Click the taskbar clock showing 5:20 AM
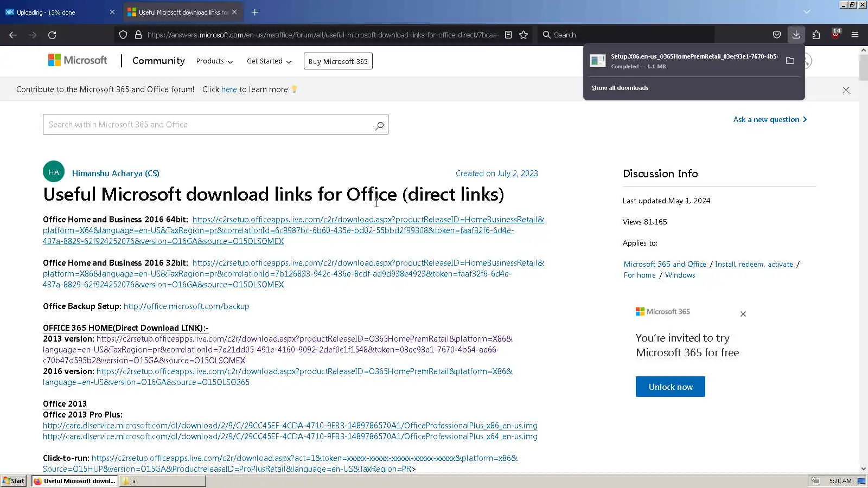The height and width of the screenshot is (488, 868). 840,481
